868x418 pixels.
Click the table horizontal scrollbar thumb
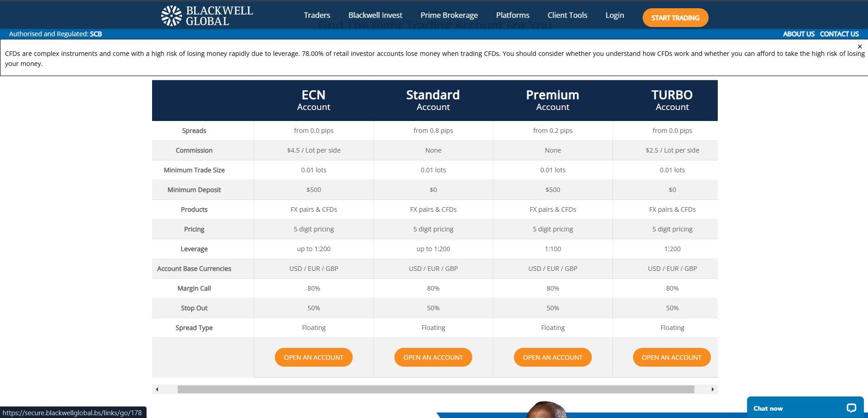coord(436,389)
